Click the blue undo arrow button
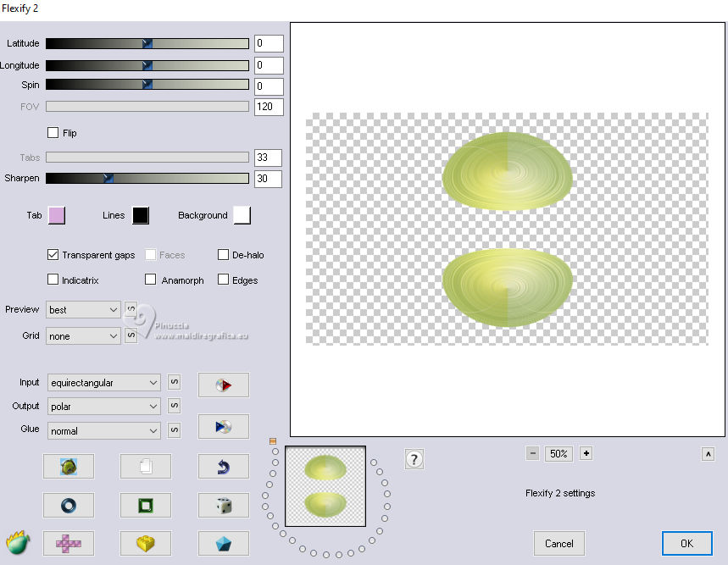The height and width of the screenshot is (565, 728). (x=224, y=466)
